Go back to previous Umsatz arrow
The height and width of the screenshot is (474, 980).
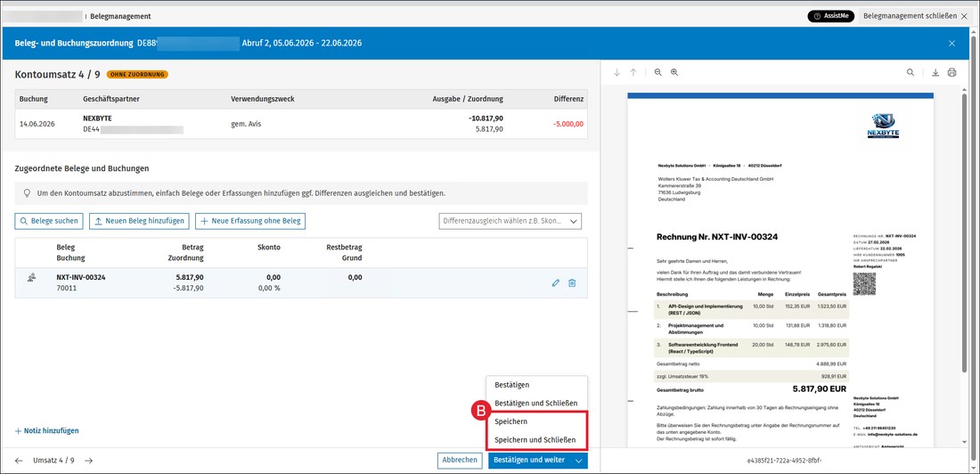[19, 461]
